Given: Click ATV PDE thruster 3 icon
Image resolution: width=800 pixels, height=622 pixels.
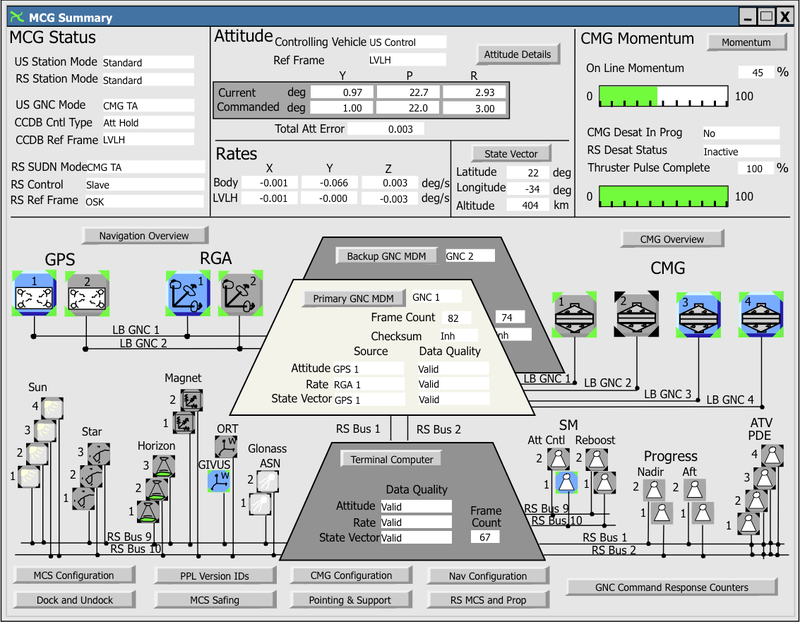Looking at the screenshot, I should pyautogui.click(x=764, y=478).
